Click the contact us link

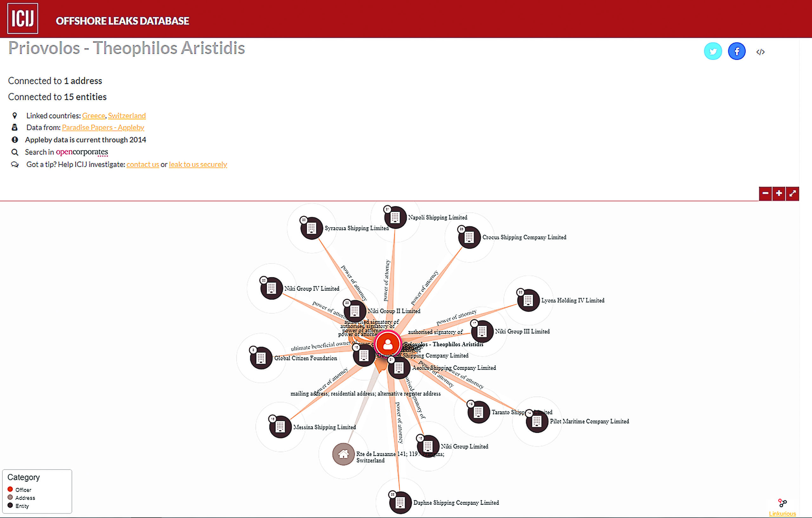coord(143,164)
